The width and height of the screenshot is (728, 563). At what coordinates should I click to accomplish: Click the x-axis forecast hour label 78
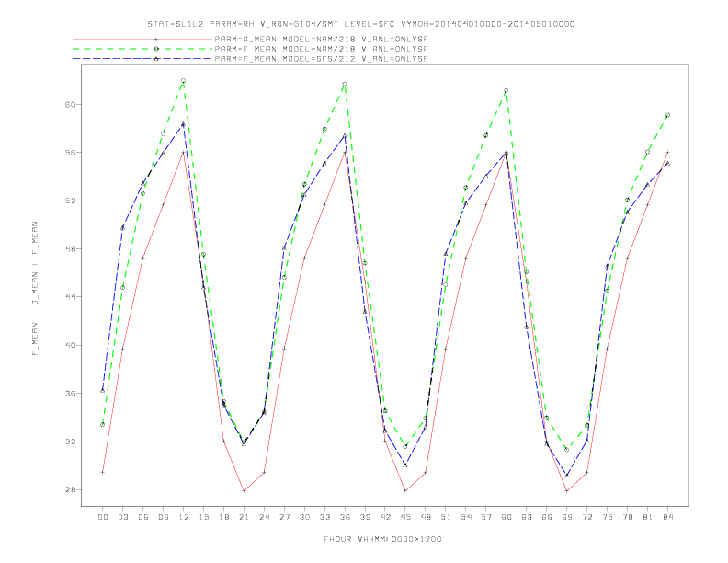tap(628, 517)
